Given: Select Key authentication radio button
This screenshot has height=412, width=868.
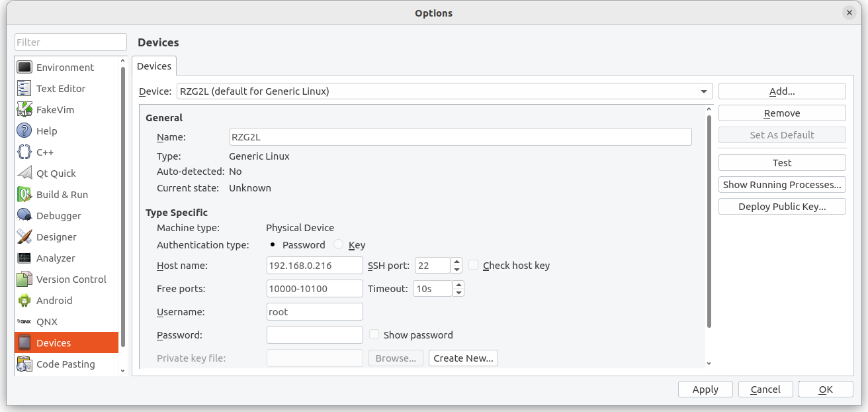Looking at the screenshot, I should (x=339, y=244).
